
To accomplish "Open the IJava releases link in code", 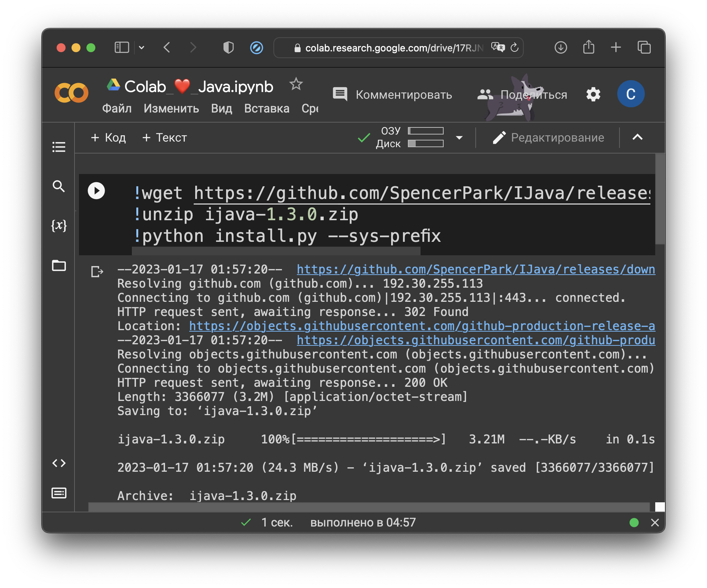I will pyautogui.click(x=422, y=193).
